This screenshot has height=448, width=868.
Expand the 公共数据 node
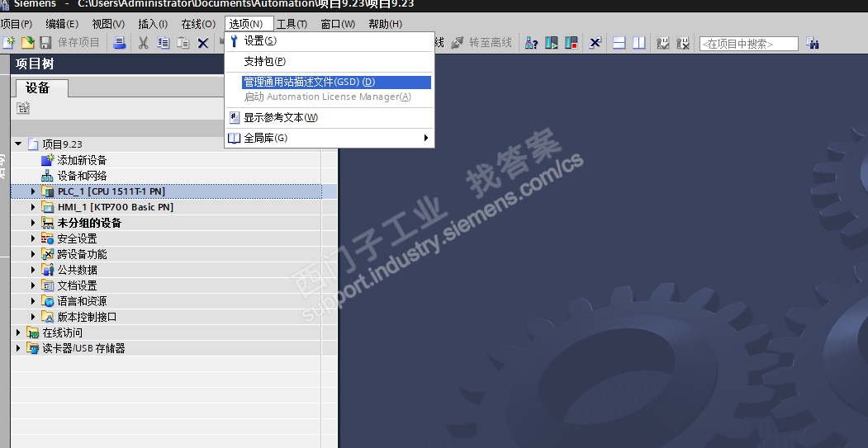pyautogui.click(x=33, y=270)
